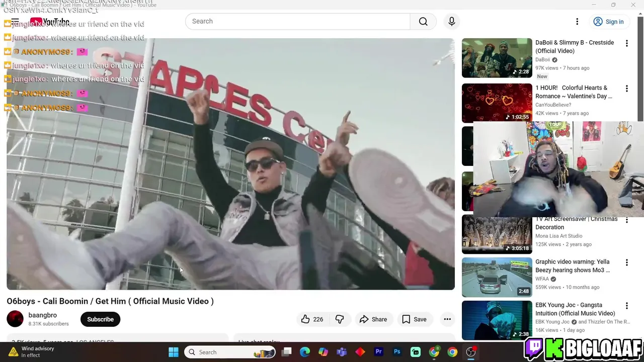The image size is (644, 362).
Task: Open DaBoii Crestside video thumbnail
Action: tap(497, 58)
